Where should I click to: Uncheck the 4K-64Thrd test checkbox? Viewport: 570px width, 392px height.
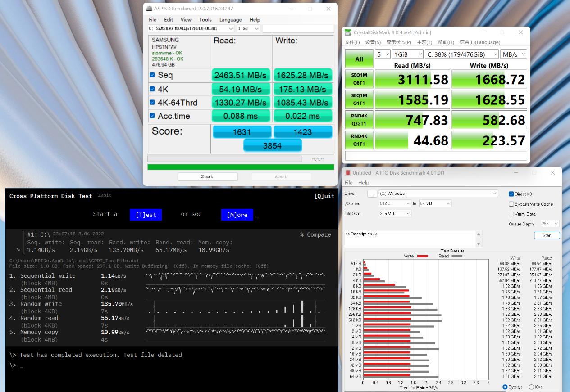click(152, 102)
